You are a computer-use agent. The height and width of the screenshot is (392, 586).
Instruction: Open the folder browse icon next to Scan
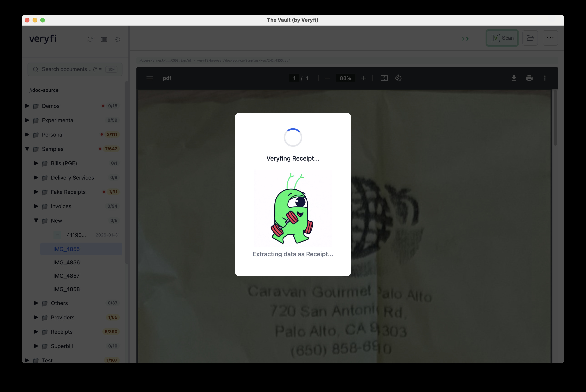[x=530, y=38]
